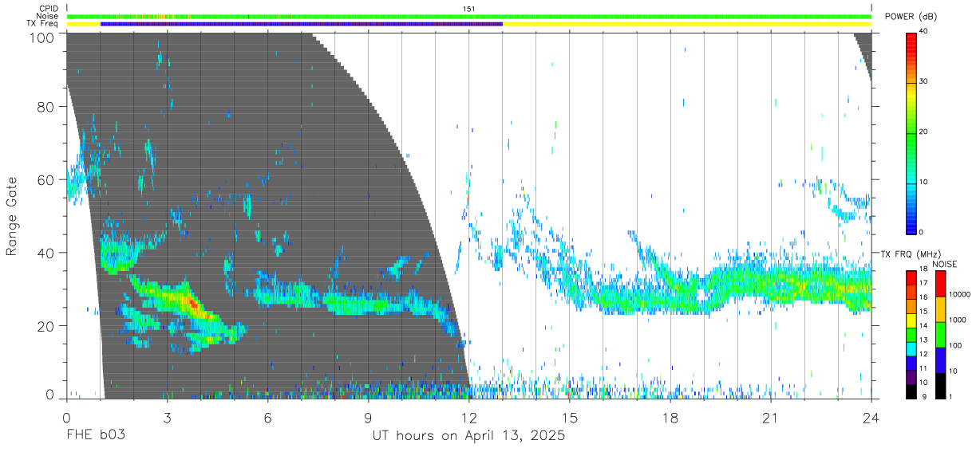
Task: Click the POWER (dB) legend title
Action: [x=911, y=16]
